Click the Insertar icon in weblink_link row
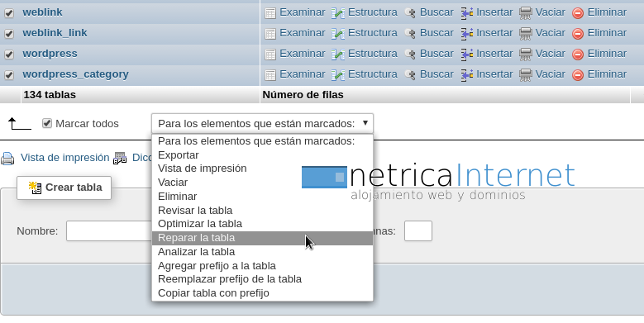 pos(467,34)
